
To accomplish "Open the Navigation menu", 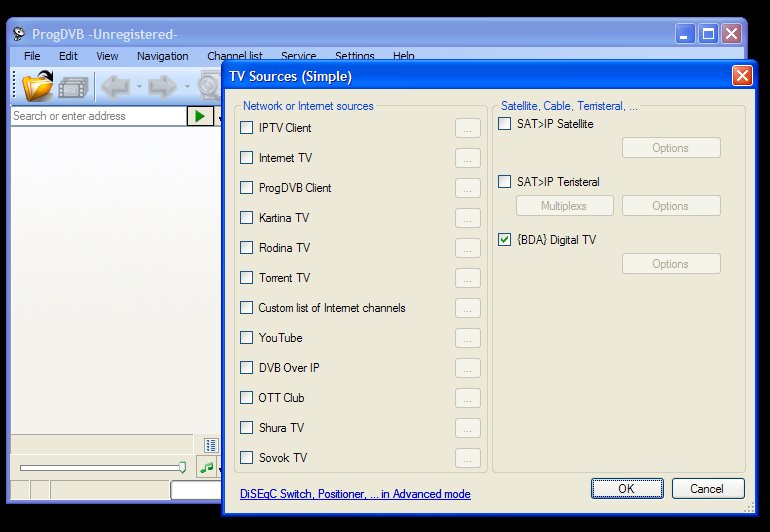I will (162, 56).
